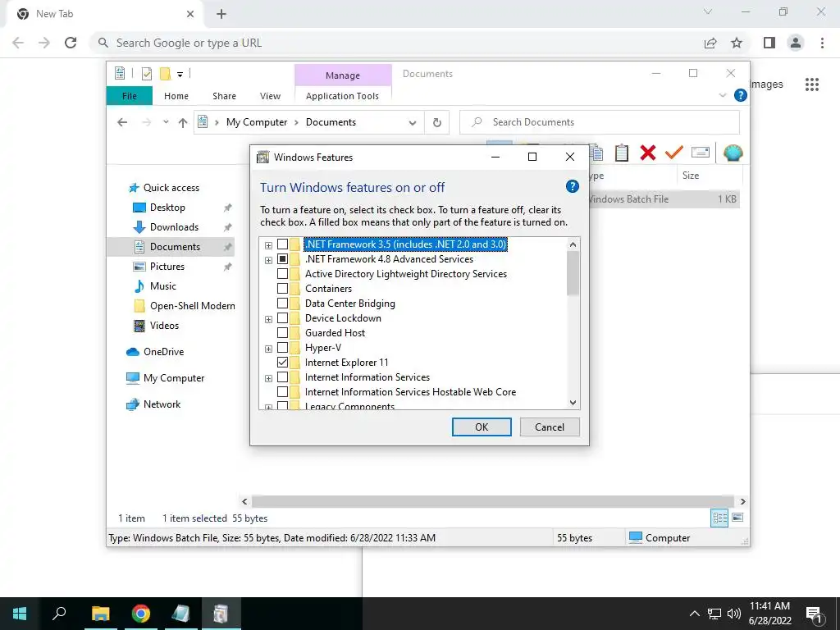Open the Google apps grid icon
The image size is (840, 630).
812,84
